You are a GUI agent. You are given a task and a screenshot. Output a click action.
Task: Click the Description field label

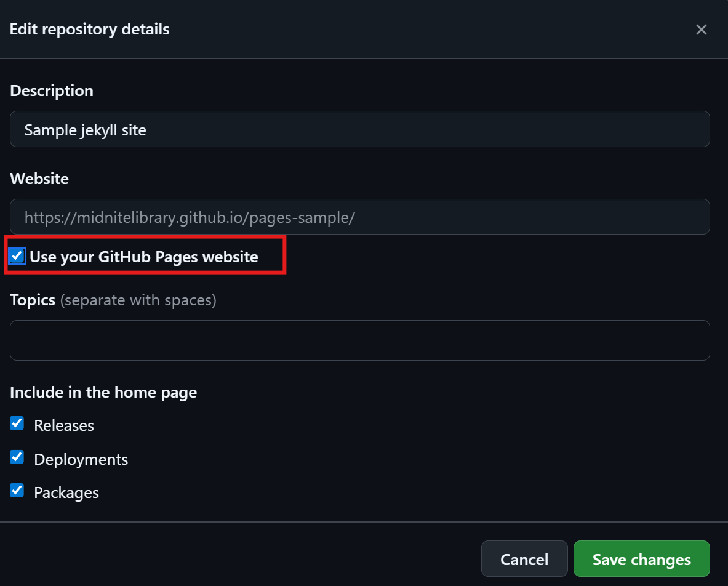52,90
